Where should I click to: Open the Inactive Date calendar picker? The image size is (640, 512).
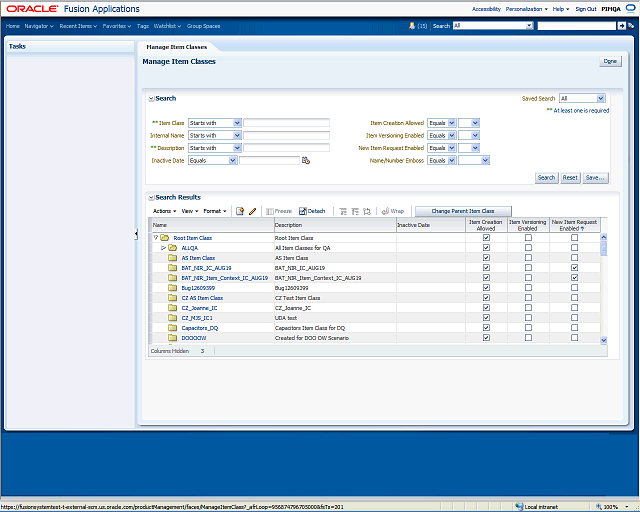tap(306, 160)
